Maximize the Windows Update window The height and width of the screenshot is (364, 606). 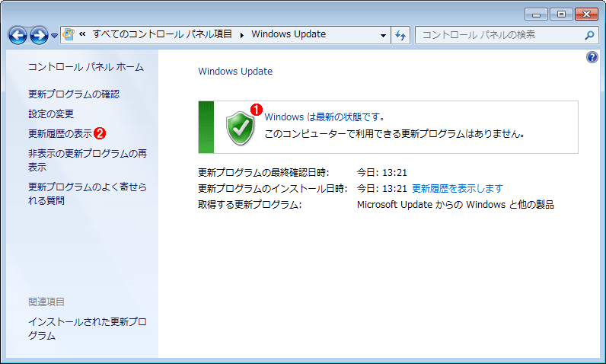[561, 14]
